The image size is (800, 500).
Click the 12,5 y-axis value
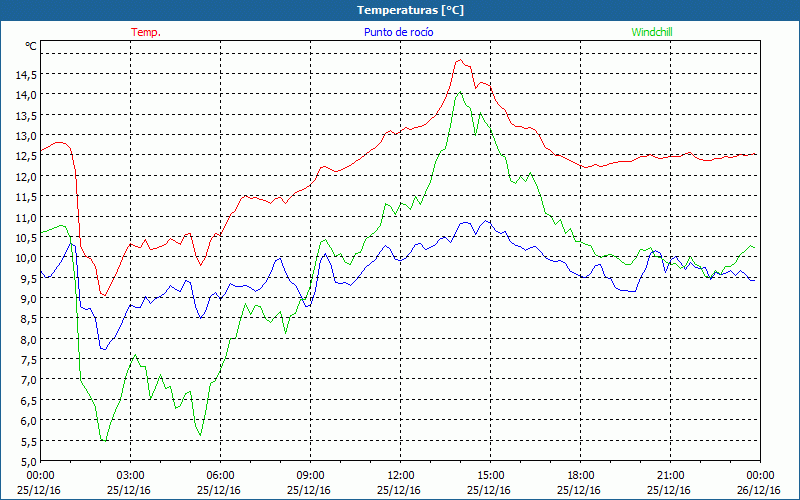tap(26, 156)
